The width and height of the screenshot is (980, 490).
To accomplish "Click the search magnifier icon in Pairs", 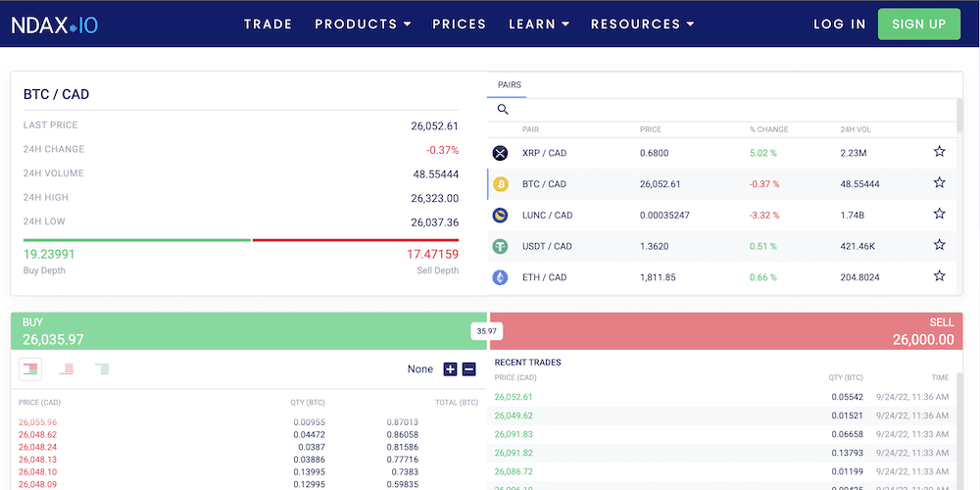I will pyautogui.click(x=503, y=110).
